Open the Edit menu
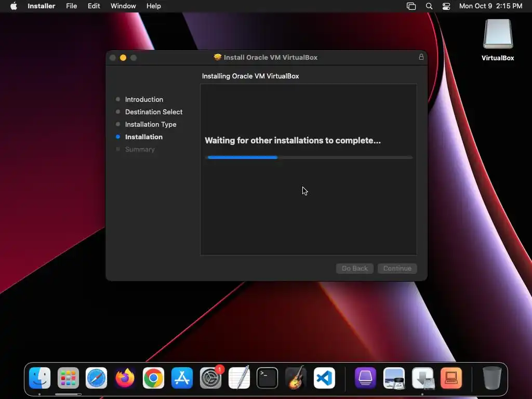 [x=94, y=6]
